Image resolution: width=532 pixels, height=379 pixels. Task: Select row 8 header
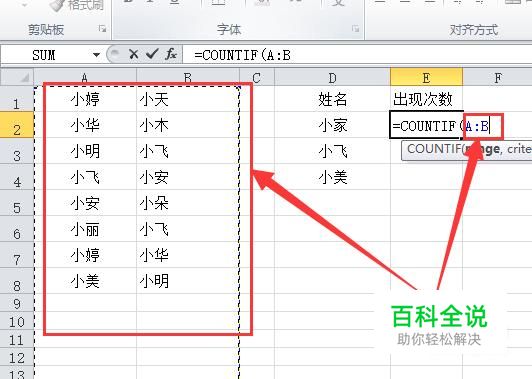[17, 281]
